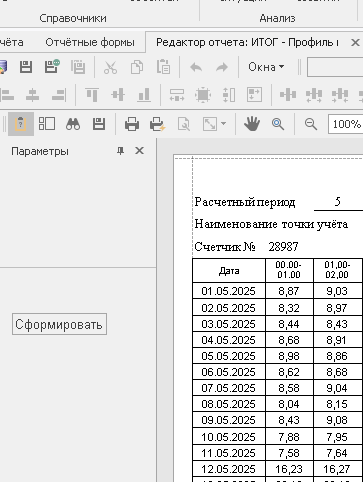Toggle the Parameters panel clipboard button
Screen dimensions: 363x482
tap(21, 124)
